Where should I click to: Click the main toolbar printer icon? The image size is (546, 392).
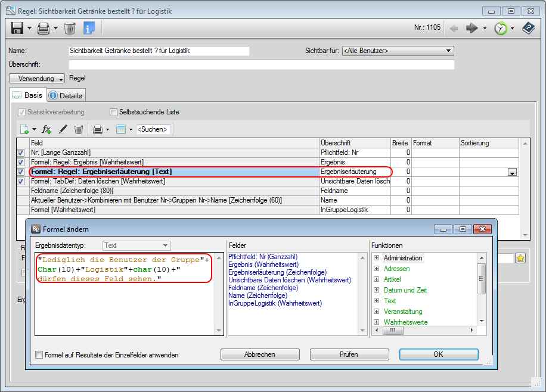[44, 28]
